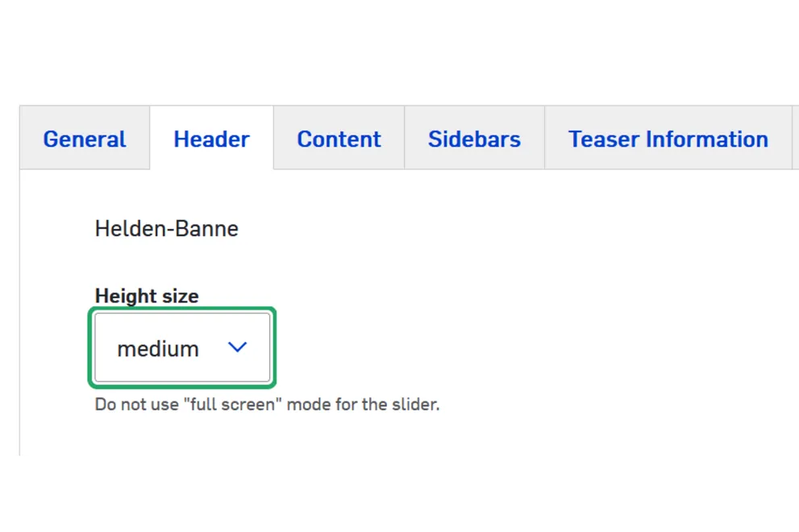Click the slider warning helper text
The width and height of the screenshot is (799, 532).
pos(268,404)
